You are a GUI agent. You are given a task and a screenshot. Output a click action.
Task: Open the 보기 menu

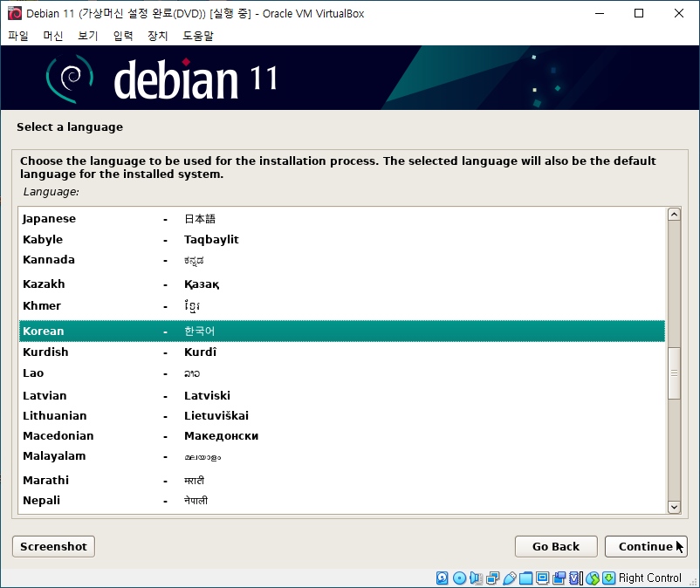tap(88, 36)
